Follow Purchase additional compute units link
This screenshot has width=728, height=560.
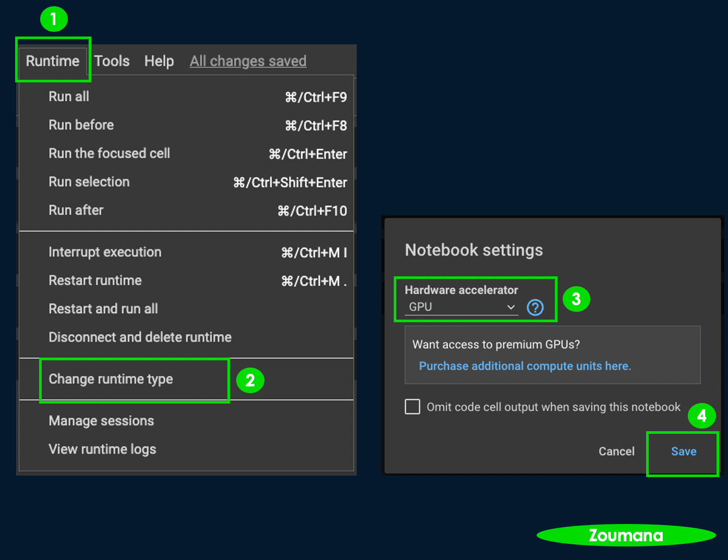(525, 366)
